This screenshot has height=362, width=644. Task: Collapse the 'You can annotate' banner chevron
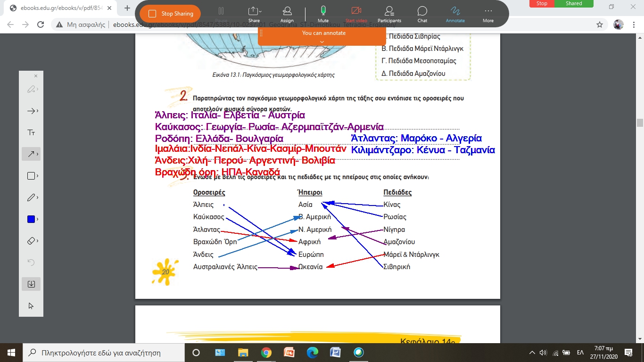click(x=322, y=41)
